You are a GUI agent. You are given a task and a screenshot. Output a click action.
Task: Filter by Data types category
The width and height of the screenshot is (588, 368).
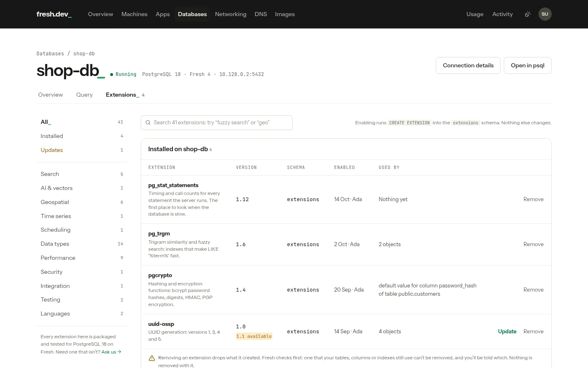coord(82,244)
